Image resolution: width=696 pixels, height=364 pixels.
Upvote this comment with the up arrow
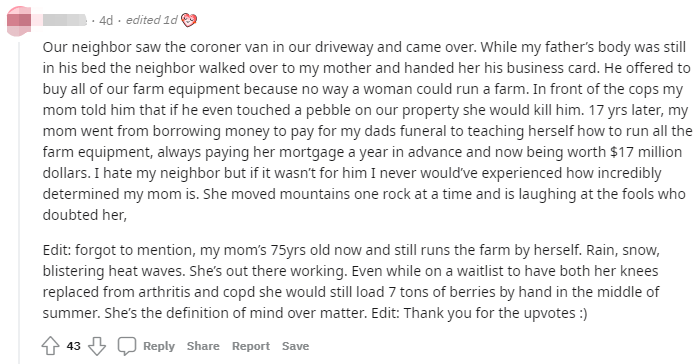click(51, 346)
